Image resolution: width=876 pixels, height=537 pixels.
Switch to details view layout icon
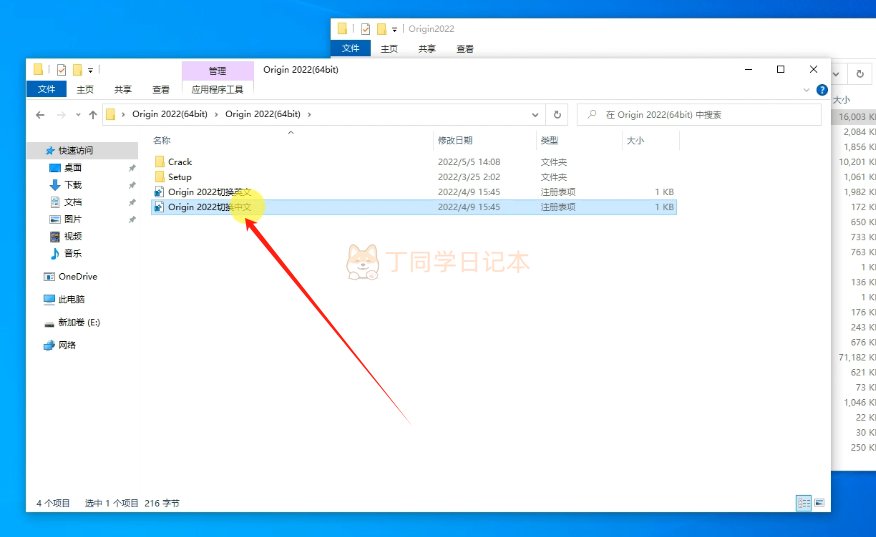point(804,503)
